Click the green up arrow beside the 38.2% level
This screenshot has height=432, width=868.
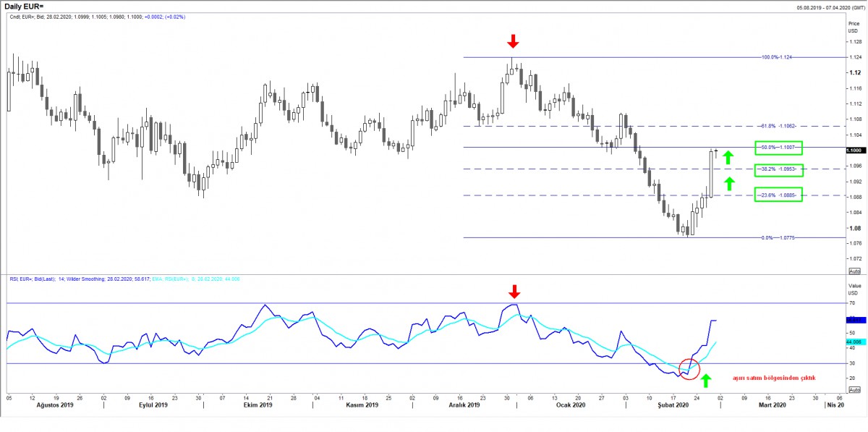coord(728,183)
